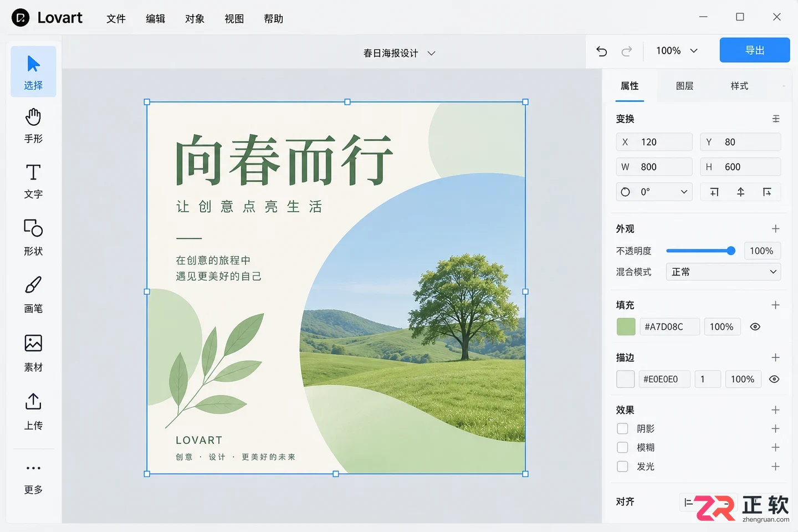
Task: Open the 文件 menu
Action: 116,19
